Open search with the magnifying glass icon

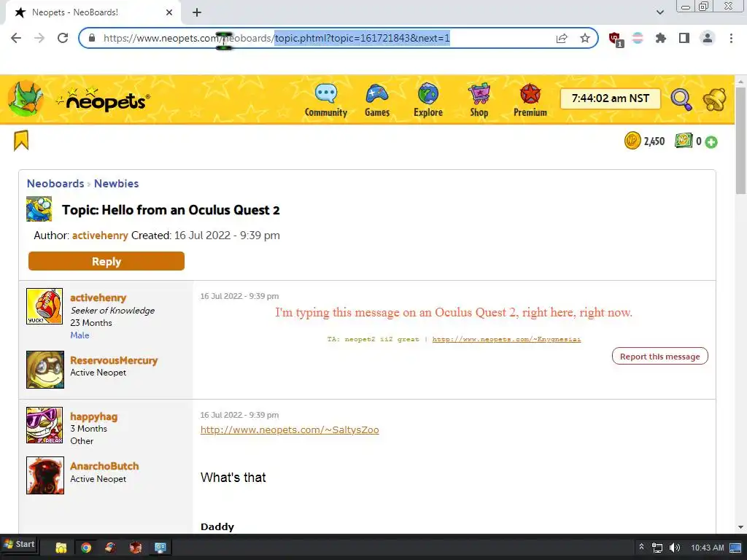click(681, 99)
